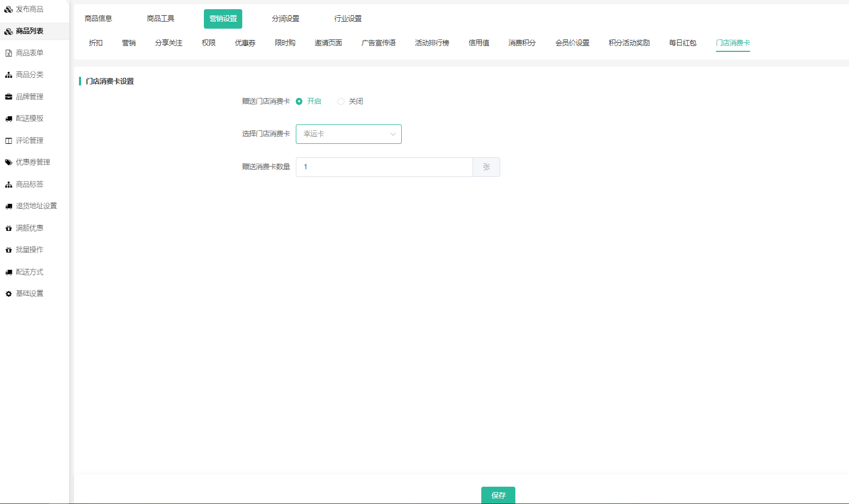This screenshot has width=849, height=504.
Task: Click the 发布商品 sidebar icon
Action: [9, 9]
